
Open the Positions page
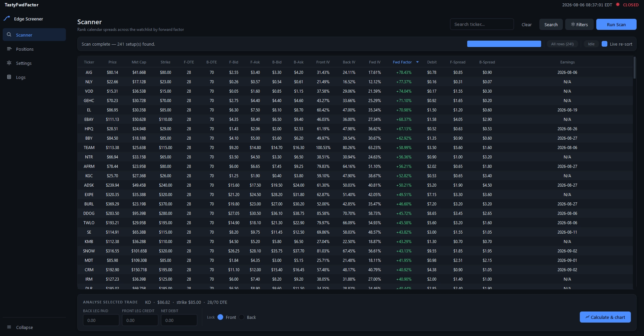click(34, 49)
